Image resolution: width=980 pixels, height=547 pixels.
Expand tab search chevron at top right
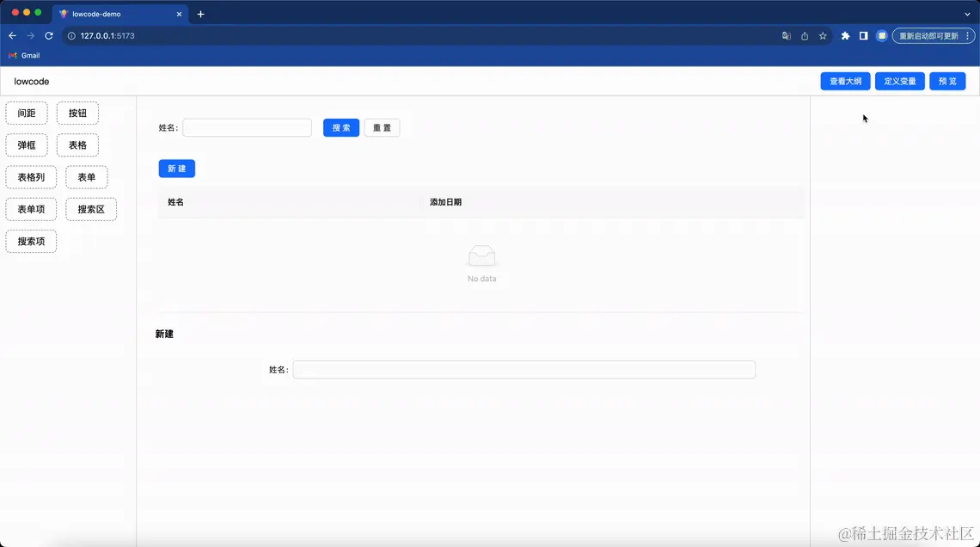pyautogui.click(x=967, y=14)
